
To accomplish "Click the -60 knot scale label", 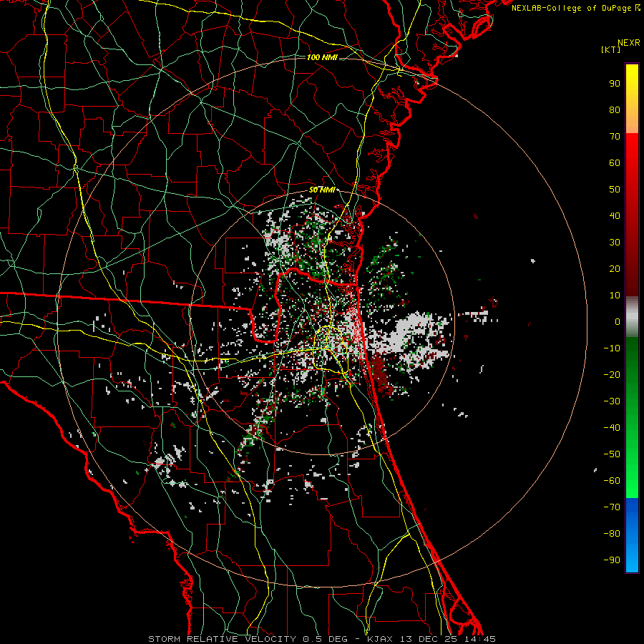I will (612, 481).
